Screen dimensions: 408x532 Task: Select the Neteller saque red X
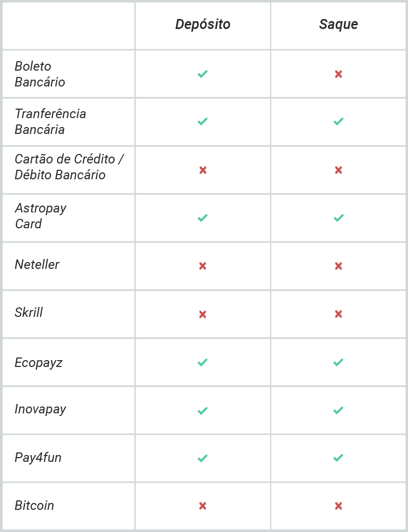[338, 266]
